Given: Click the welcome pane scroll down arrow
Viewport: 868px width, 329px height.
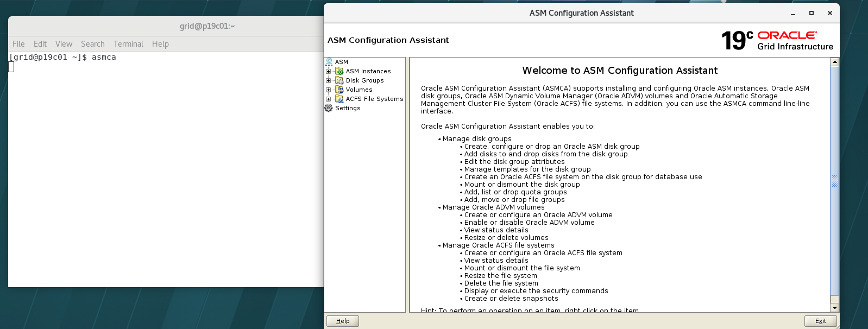Looking at the screenshot, I should (x=835, y=308).
